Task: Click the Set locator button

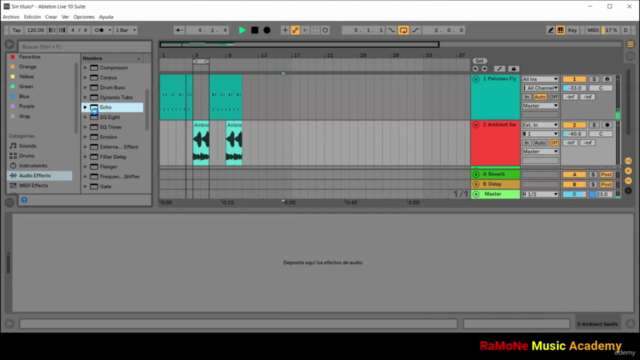Action: (480, 61)
